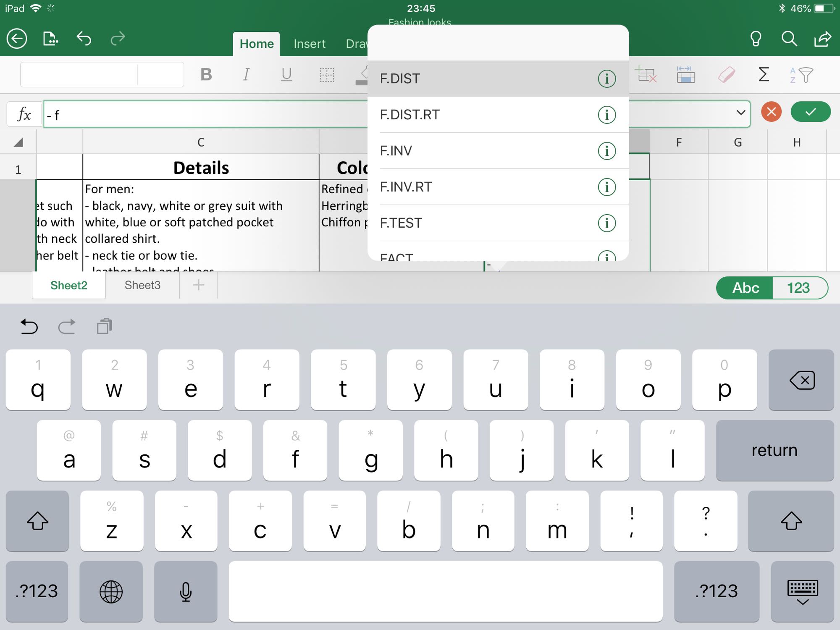Cancel entry with red X button
Image resolution: width=840 pixels, height=630 pixels.
(x=771, y=112)
